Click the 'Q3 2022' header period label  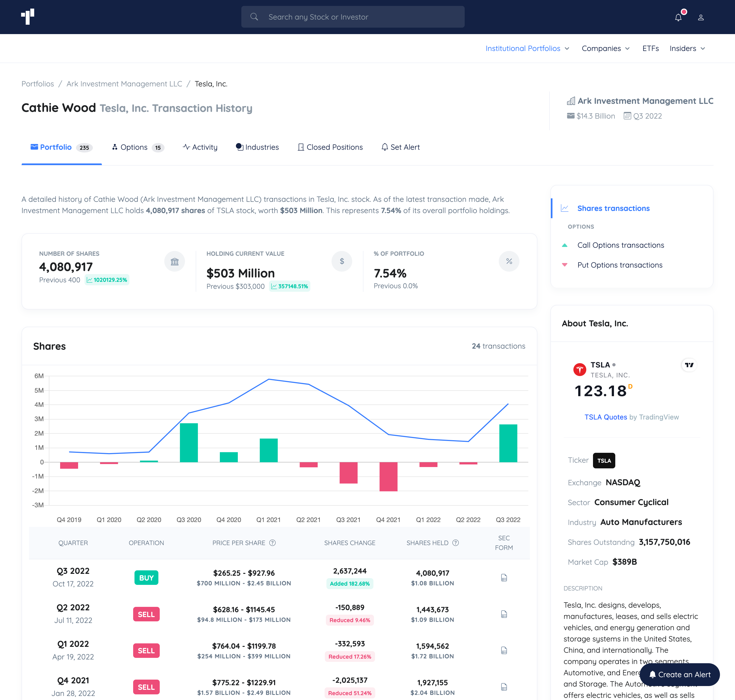pyautogui.click(x=647, y=116)
